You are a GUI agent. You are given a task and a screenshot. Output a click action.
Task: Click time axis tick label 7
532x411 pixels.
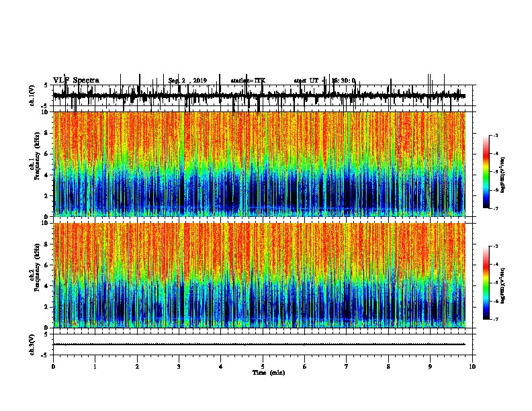pos(347,367)
